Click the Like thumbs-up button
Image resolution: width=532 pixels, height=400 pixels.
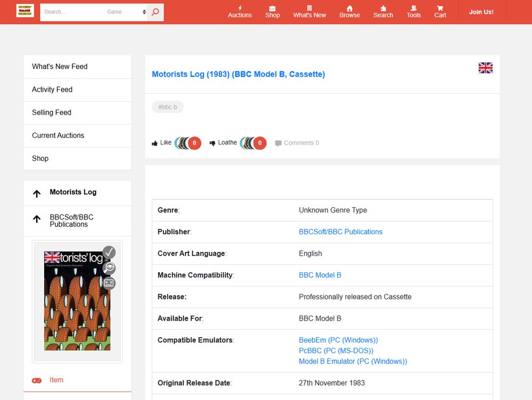162,143
